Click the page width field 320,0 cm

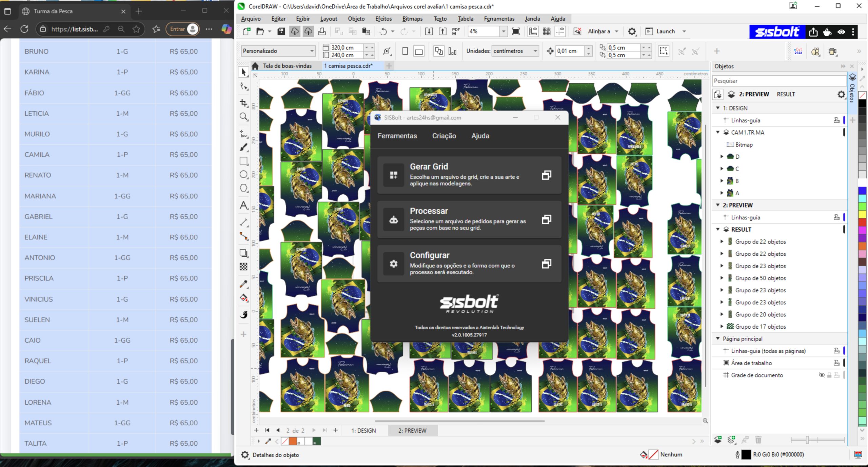(347, 47)
